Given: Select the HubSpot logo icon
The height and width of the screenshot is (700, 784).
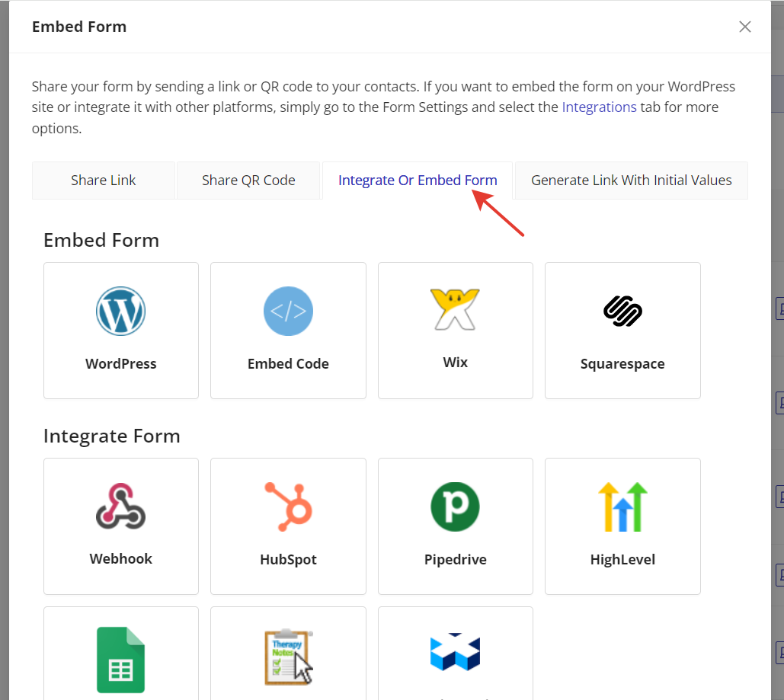Looking at the screenshot, I should (288, 506).
